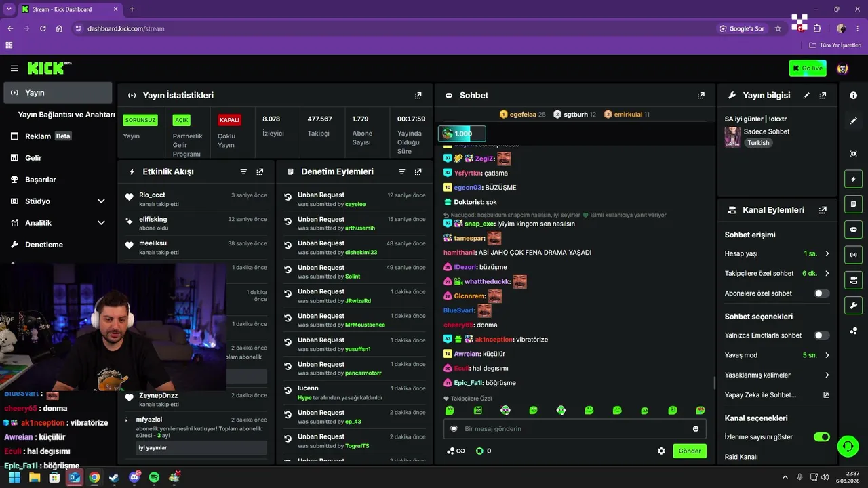868x488 pixels.
Task: Click the stream category thumbnail in Yayın bilgisi
Action: 732,137
